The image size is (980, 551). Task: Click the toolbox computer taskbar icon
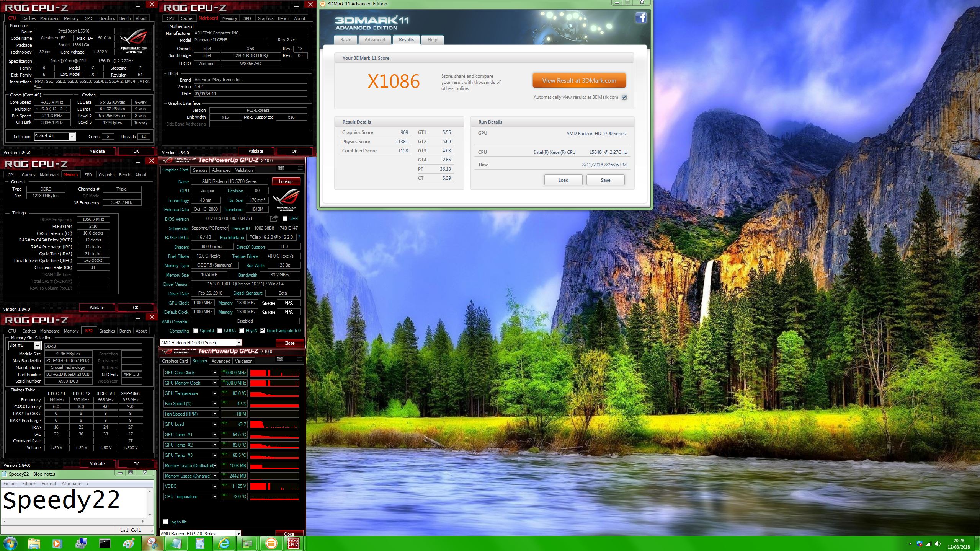[x=81, y=543]
